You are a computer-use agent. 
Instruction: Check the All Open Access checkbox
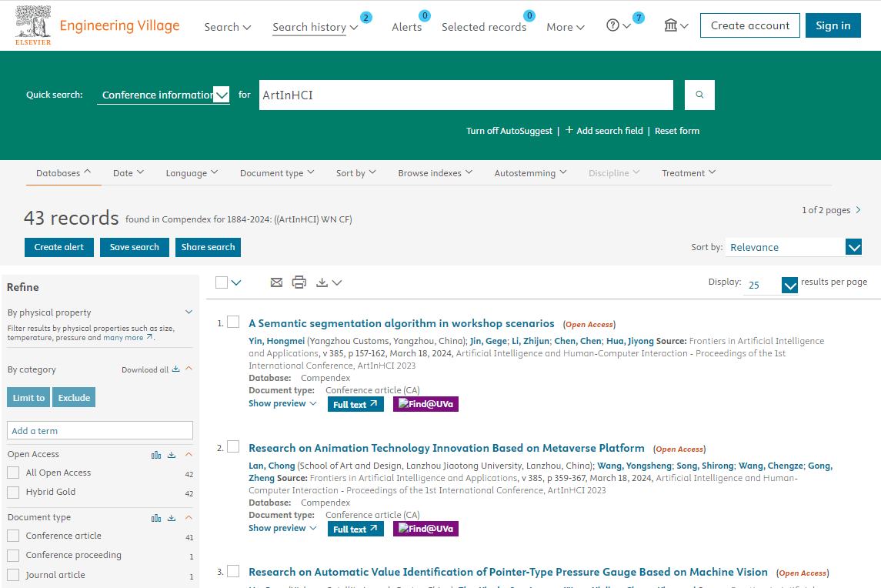pos(13,473)
